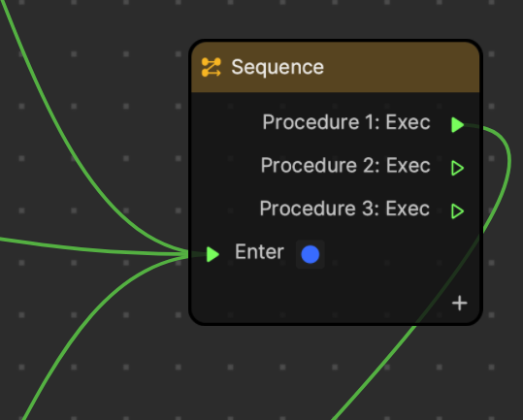The height and width of the screenshot is (420, 523).
Task: Add a procedure pin with the plus icon
Action: 459,303
